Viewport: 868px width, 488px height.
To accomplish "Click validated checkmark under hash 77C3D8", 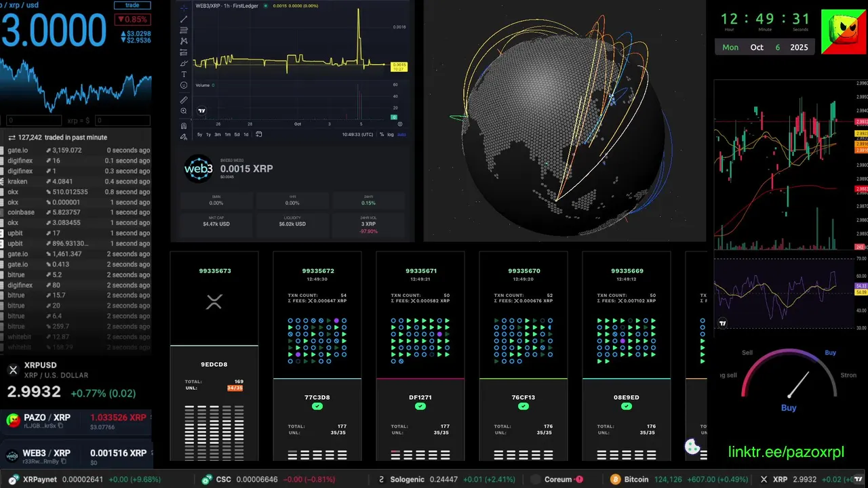I will (317, 406).
